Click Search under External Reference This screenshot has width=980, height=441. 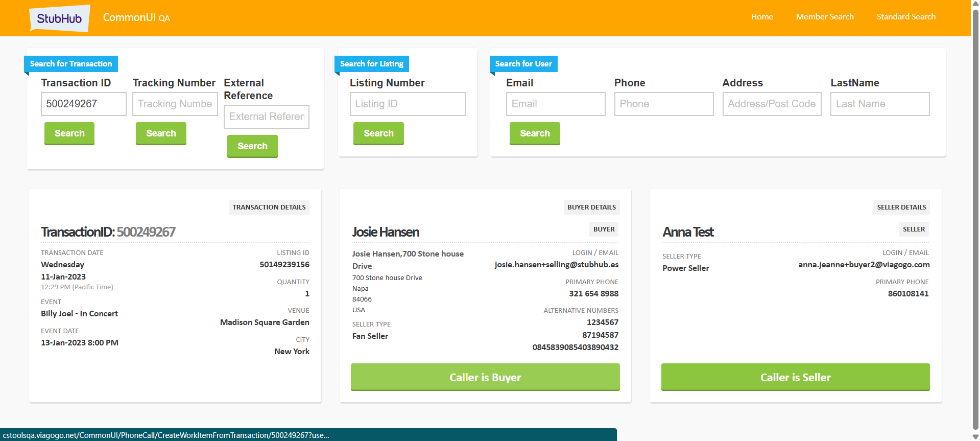(252, 146)
